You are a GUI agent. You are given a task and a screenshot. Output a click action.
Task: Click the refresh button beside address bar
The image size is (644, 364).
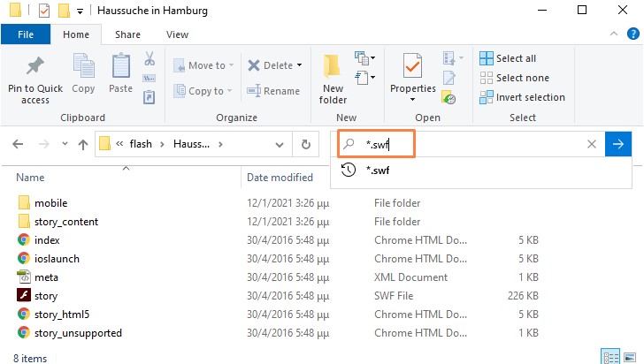coord(306,144)
